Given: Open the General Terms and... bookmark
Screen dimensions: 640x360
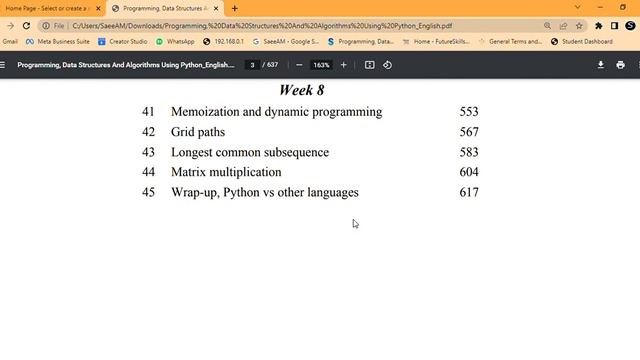Looking at the screenshot, I should [x=510, y=41].
